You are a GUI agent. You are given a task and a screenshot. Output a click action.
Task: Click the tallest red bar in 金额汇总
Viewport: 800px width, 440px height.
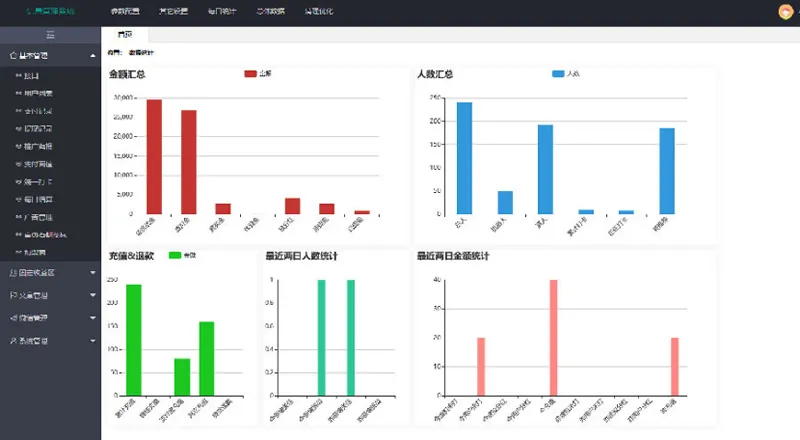(x=154, y=157)
